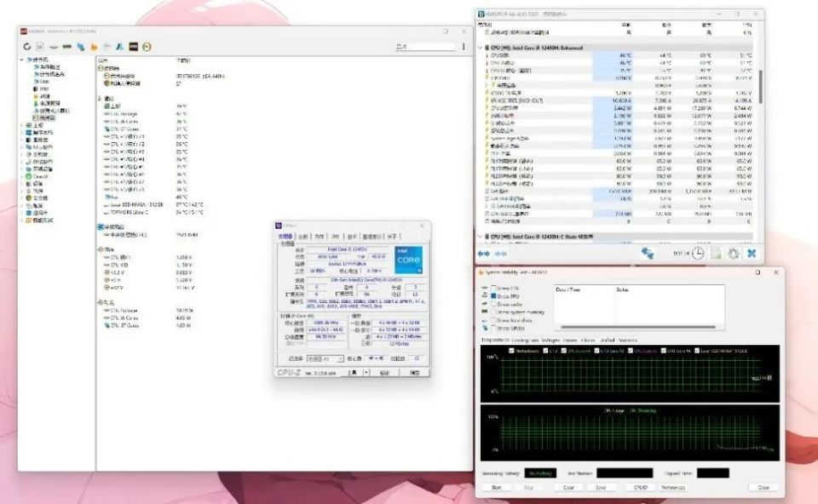The width and height of the screenshot is (818, 504).
Task: Toggle Motherboard graph checkbox in stability test
Action: (x=511, y=351)
